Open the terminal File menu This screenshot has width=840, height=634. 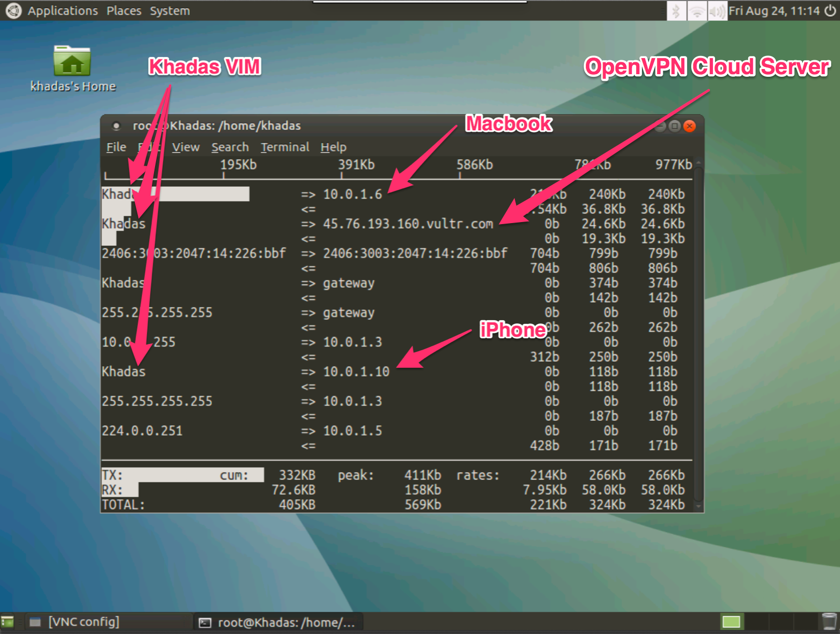pyautogui.click(x=116, y=147)
